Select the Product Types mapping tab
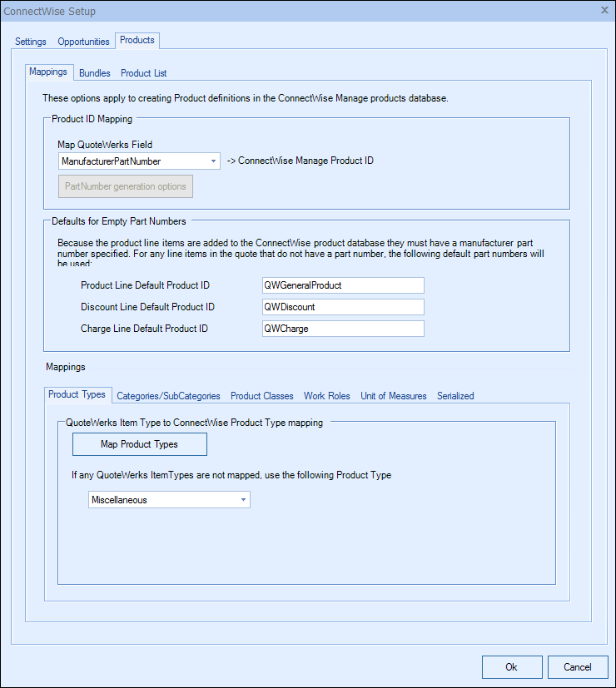The height and width of the screenshot is (688, 616). 77,395
